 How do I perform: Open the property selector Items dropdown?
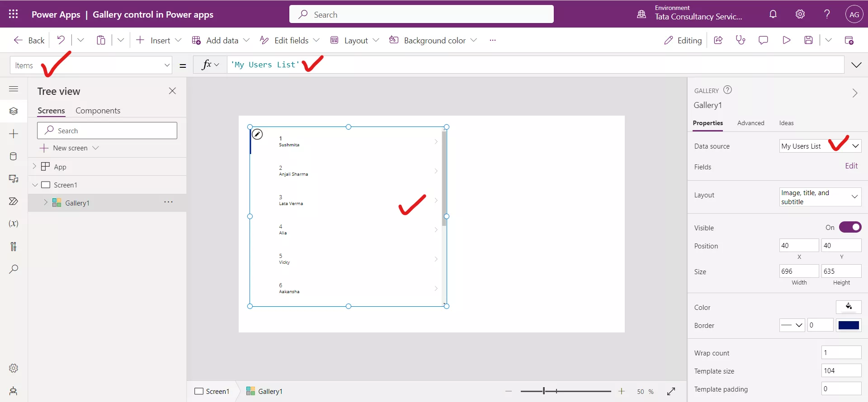pos(91,65)
